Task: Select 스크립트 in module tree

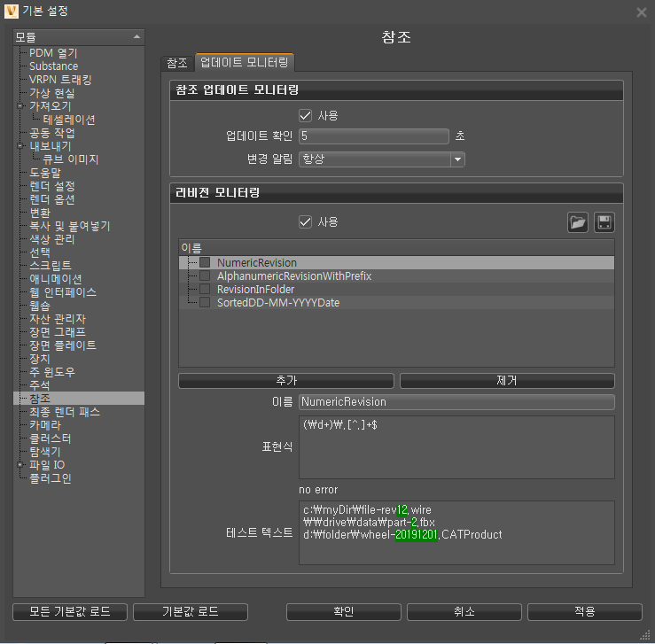Action: 51,266
